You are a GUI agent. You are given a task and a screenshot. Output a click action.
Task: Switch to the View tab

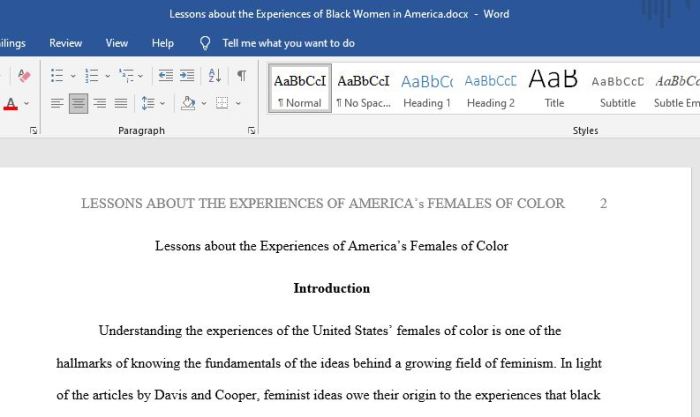pyautogui.click(x=117, y=43)
